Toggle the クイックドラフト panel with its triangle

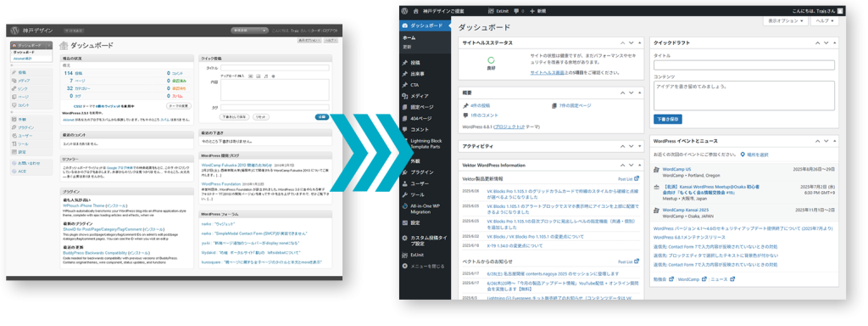pos(834,42)
